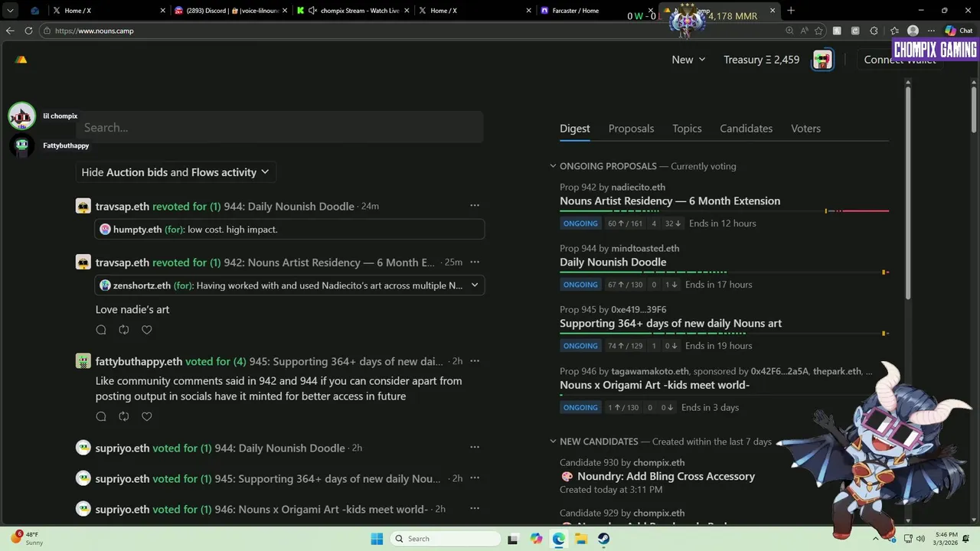
Task: Switch to the Proposals tab
Action: pos(631,129)
